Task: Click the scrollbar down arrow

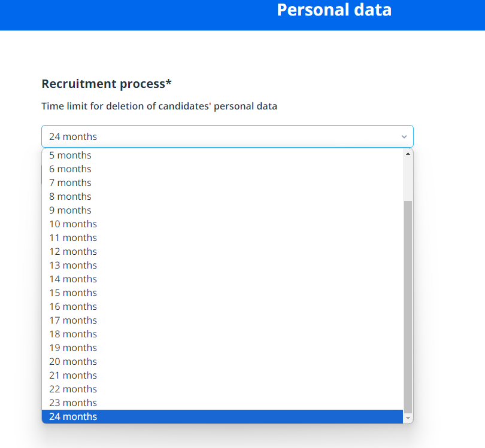Action: 408,419
